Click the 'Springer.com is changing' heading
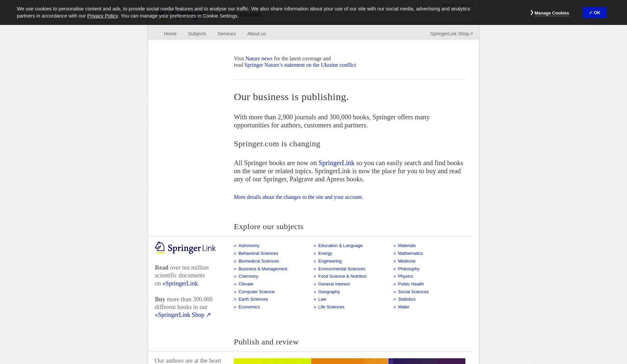Viewport: 627px width, 364px height. click(277, 144)
